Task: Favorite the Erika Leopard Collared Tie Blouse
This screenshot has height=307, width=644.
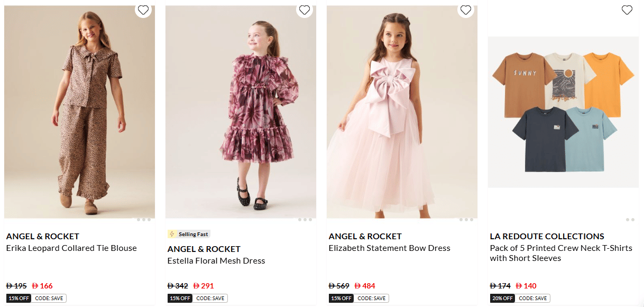Action: 143,10
